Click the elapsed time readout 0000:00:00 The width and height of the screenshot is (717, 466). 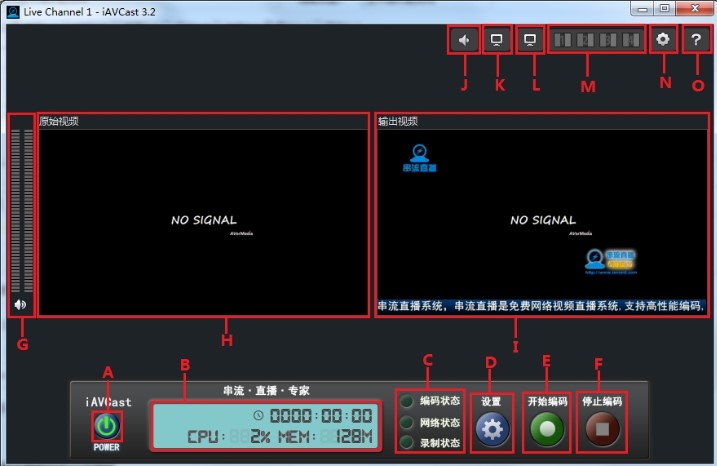[x=321, y=416]
